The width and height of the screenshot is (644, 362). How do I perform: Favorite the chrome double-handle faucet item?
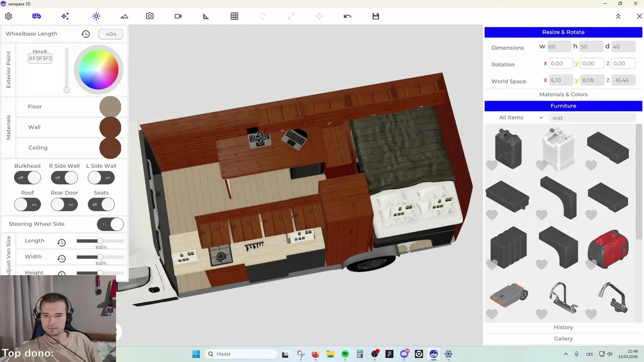point(541,314)
